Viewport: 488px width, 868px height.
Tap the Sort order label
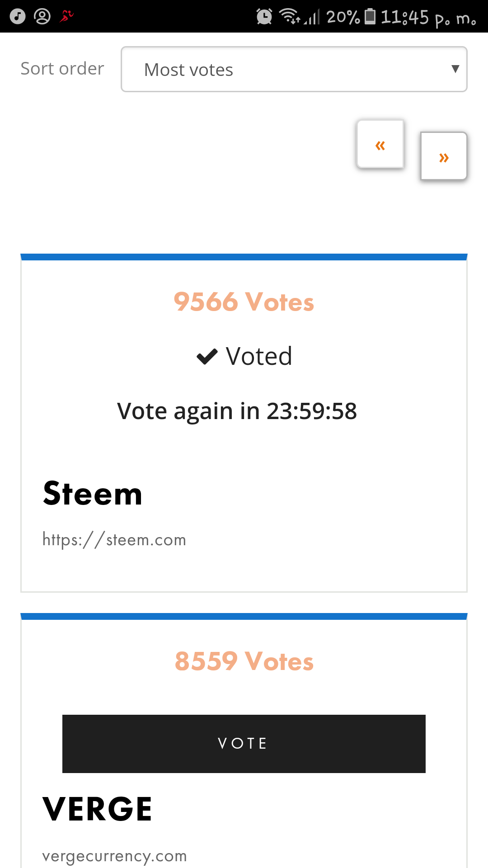(62, 69)
